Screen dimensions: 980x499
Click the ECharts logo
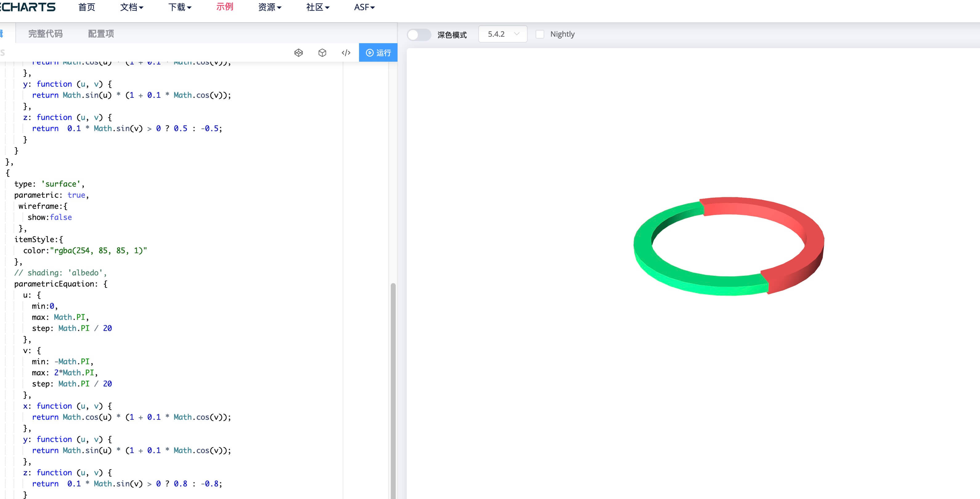click(27, 7)
